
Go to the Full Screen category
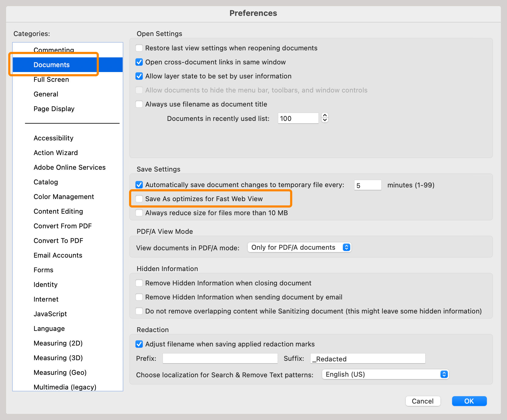tap(51, 79)
